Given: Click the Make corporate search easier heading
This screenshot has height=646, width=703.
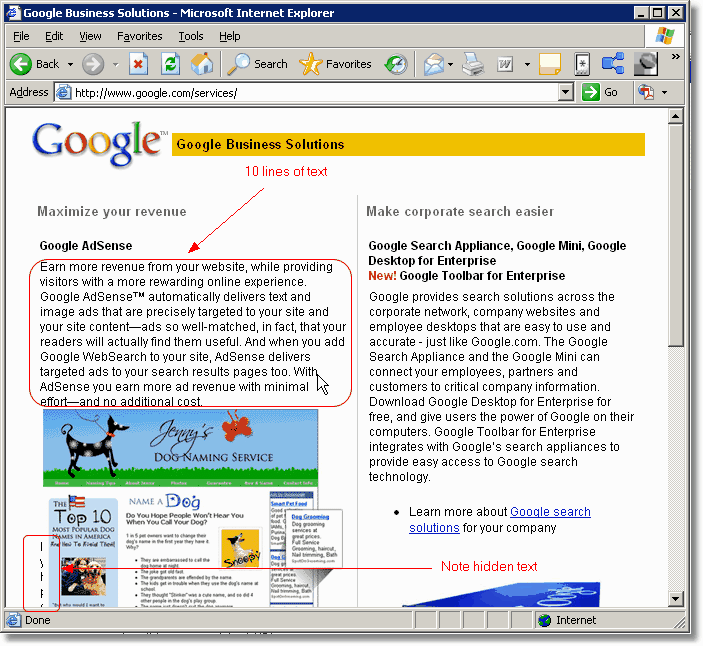Looking at the screenshot, I should [x=460, y=212].
